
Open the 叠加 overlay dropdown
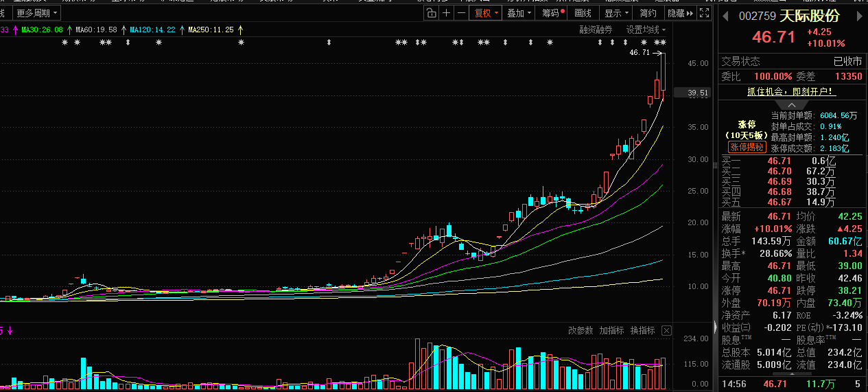(x=519, y=13)
